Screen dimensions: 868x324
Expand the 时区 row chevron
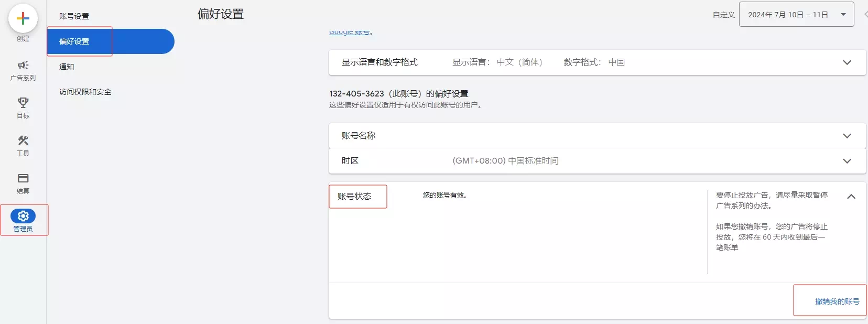pyautogui.click(x=847, y=161)
